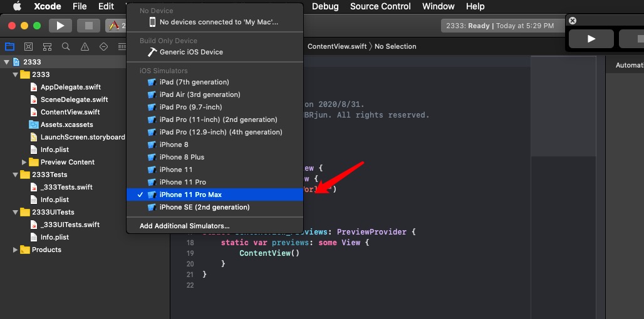Click the Apple menu logo
The image size is (644, 319).
17,6
